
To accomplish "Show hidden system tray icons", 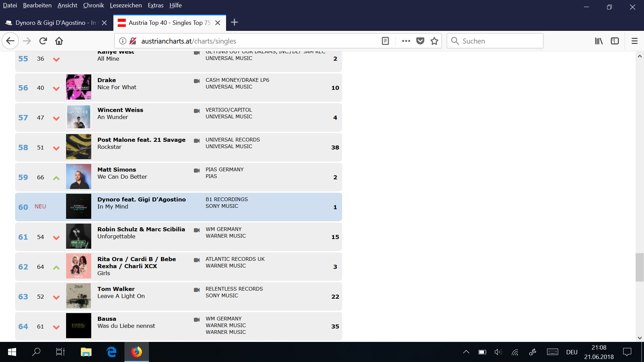I will (x=466, y=352).
